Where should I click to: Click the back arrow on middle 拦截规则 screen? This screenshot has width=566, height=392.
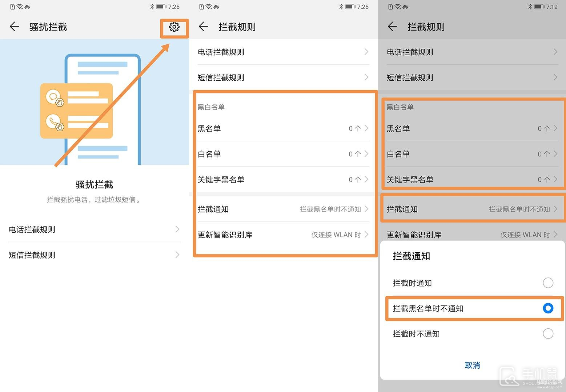(x=204, y=27)
